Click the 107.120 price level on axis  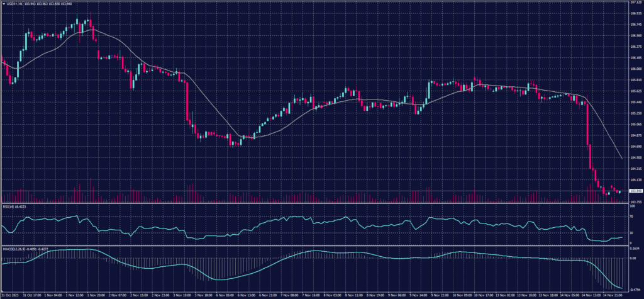(x=635, y=3)
